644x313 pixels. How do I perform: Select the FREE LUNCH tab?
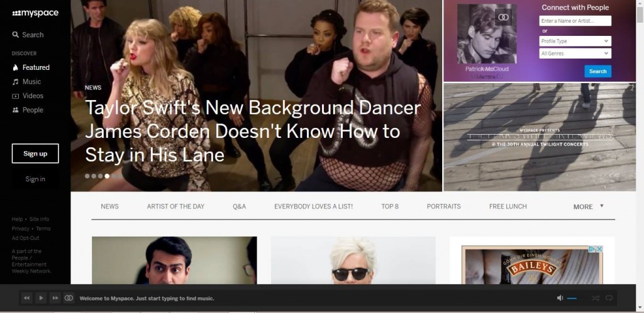[508, 207]
